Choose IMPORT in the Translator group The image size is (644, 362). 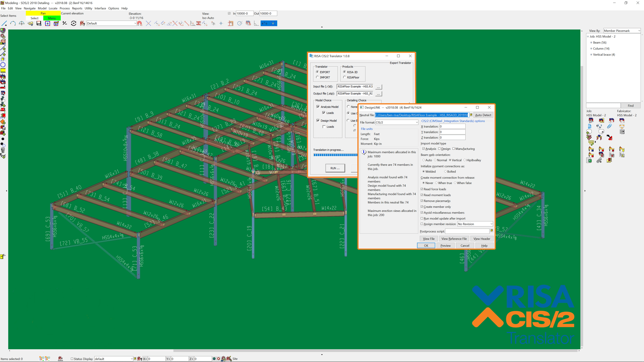317,78
